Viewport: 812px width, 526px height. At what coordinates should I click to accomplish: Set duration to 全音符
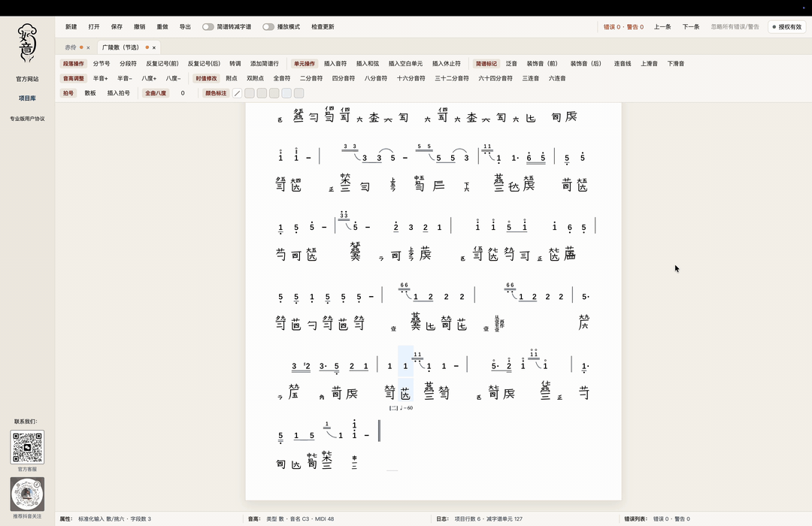[x=282, y=79]
